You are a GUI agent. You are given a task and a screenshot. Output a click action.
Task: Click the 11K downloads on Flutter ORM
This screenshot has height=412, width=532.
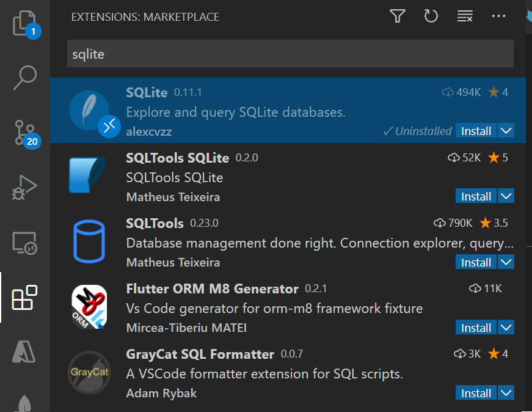[x=485, y=289]
